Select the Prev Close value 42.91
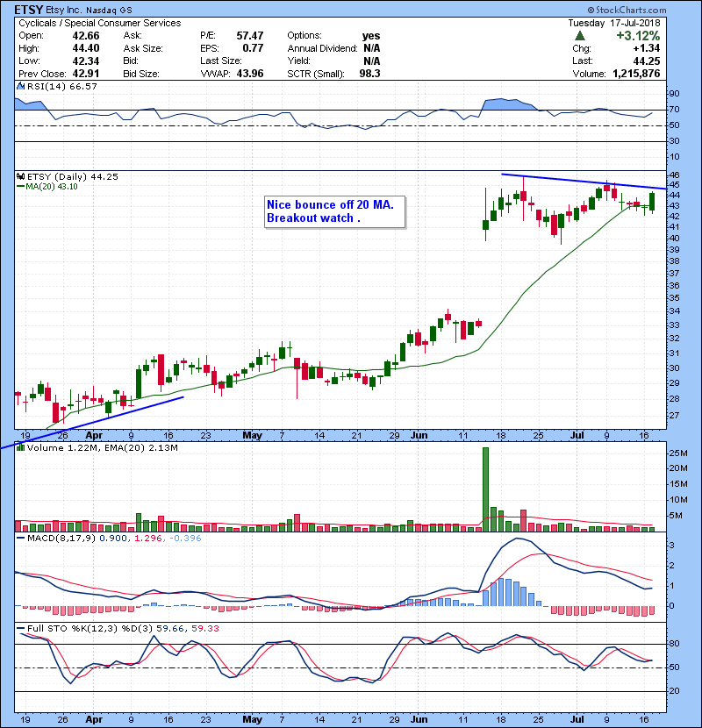The image size is (702, 728). 86,74
